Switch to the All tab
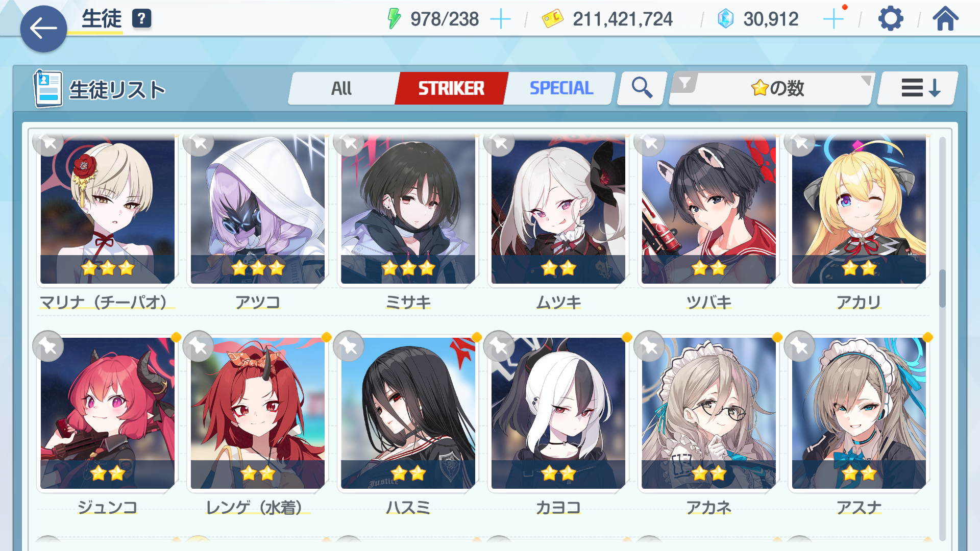 point(341,88)
